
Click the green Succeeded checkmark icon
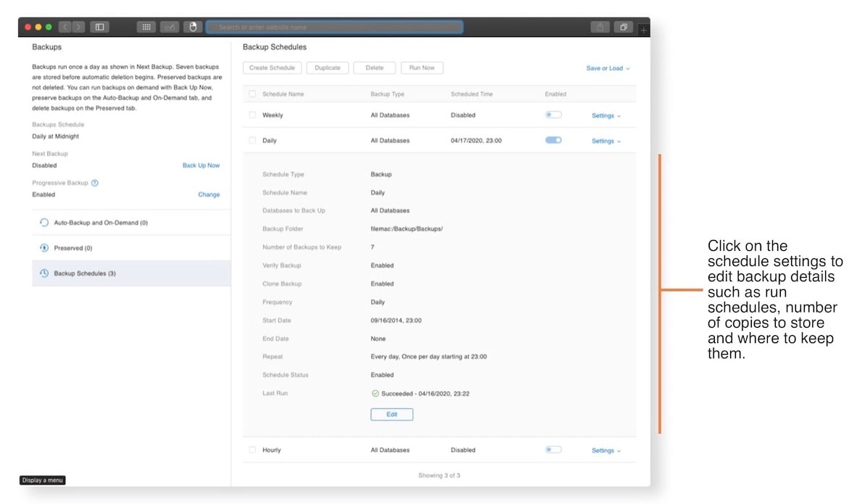point(375,393)
